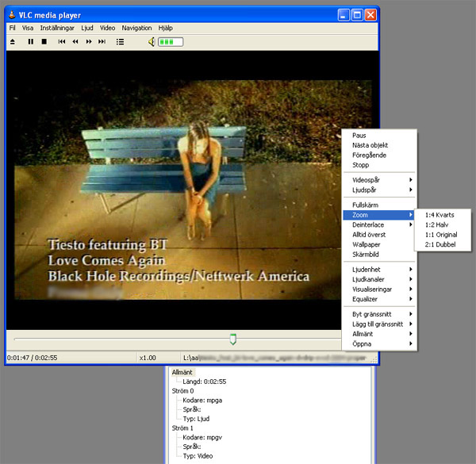The height and width of the screenshot is (464, 476).
Task: Expand the Ljudenhet submenu
Action: click(379, 270)
